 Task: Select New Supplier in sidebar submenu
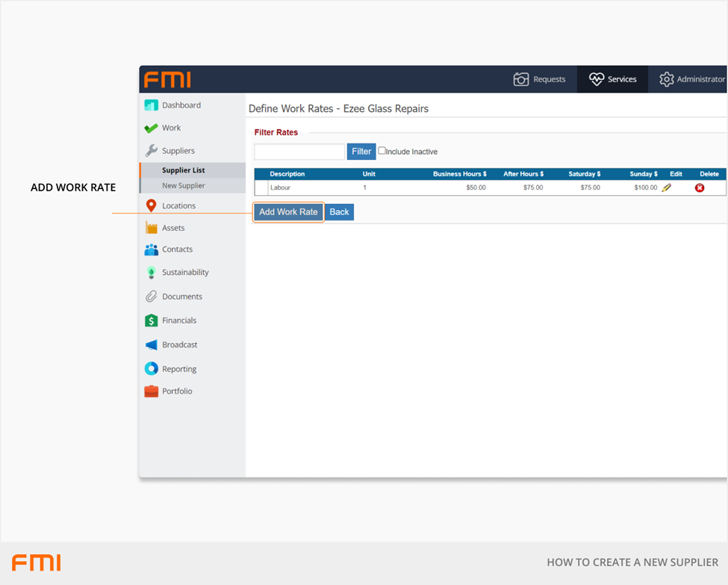click(184, 186)
